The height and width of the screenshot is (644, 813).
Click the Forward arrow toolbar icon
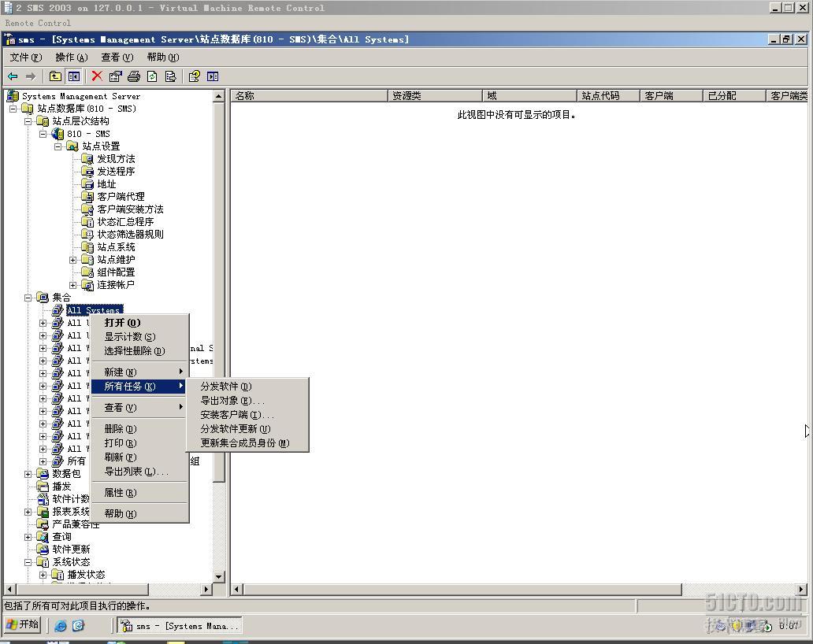pos(31,76)
